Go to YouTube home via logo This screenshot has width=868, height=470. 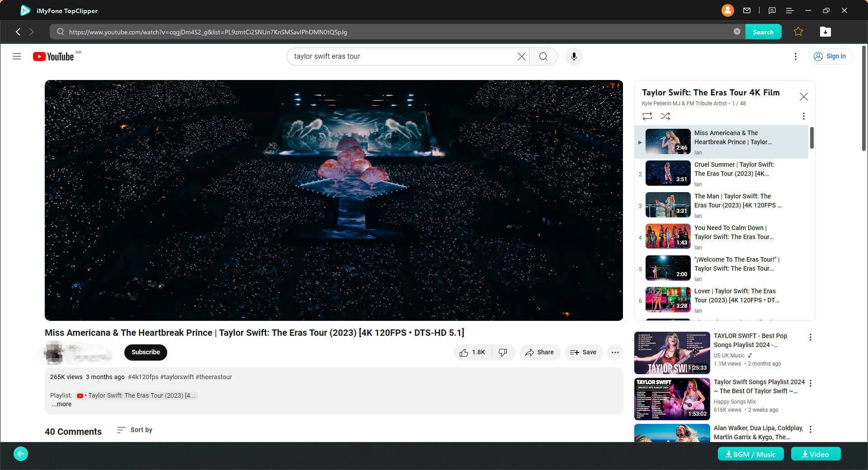pos(53,56)
